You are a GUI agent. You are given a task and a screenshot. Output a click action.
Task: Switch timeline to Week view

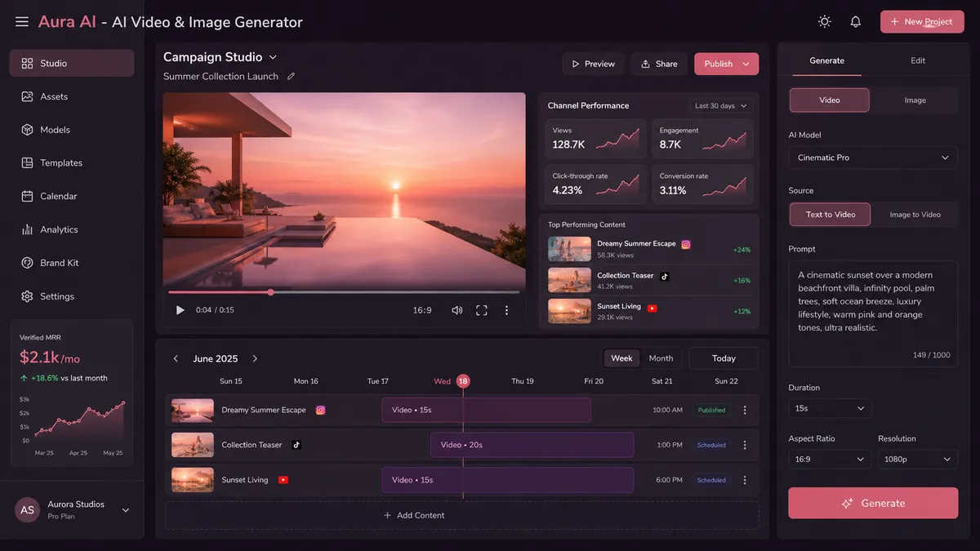[x=621, y=358]
